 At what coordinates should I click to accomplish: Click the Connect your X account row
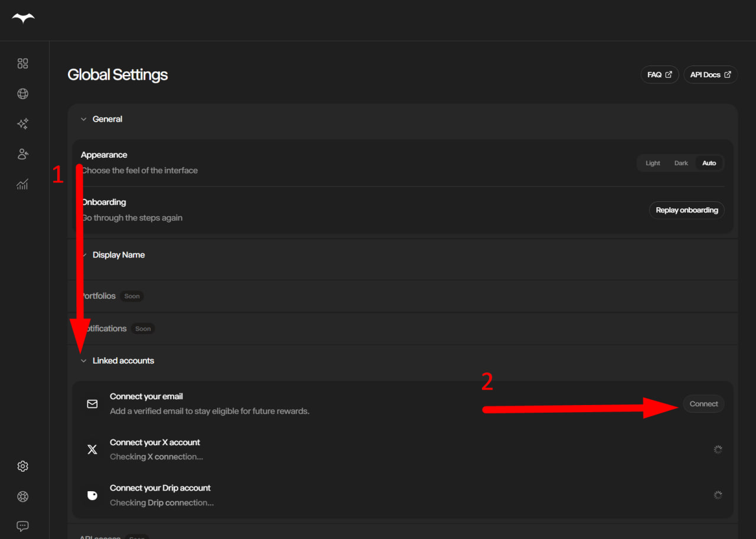(x=403, y=449)
